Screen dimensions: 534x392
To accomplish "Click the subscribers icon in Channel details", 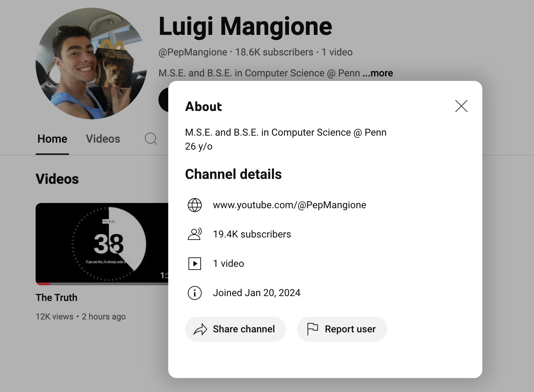I will click(195, 234).
